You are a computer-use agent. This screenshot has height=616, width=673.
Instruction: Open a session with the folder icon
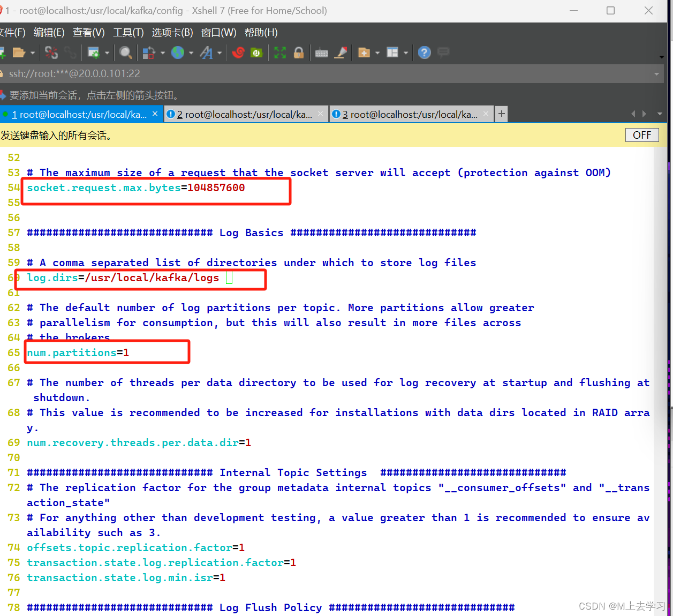[x=19, y=52]
